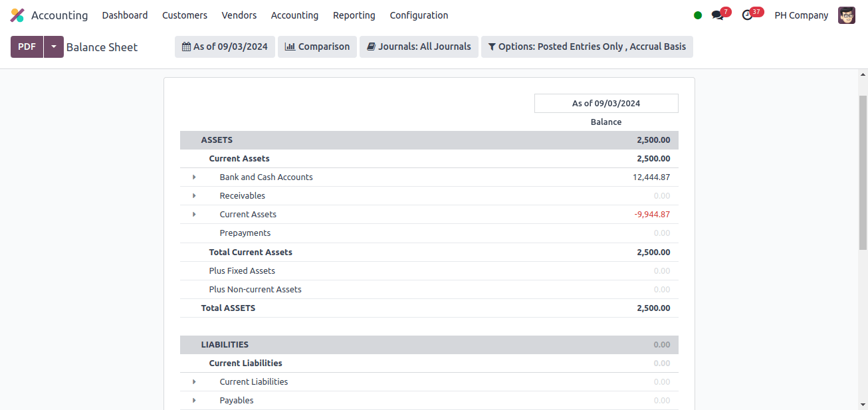Click the Bank and Cash Accounts label
The width and height of the screenshot is (868, 410).
click(266, 177)
